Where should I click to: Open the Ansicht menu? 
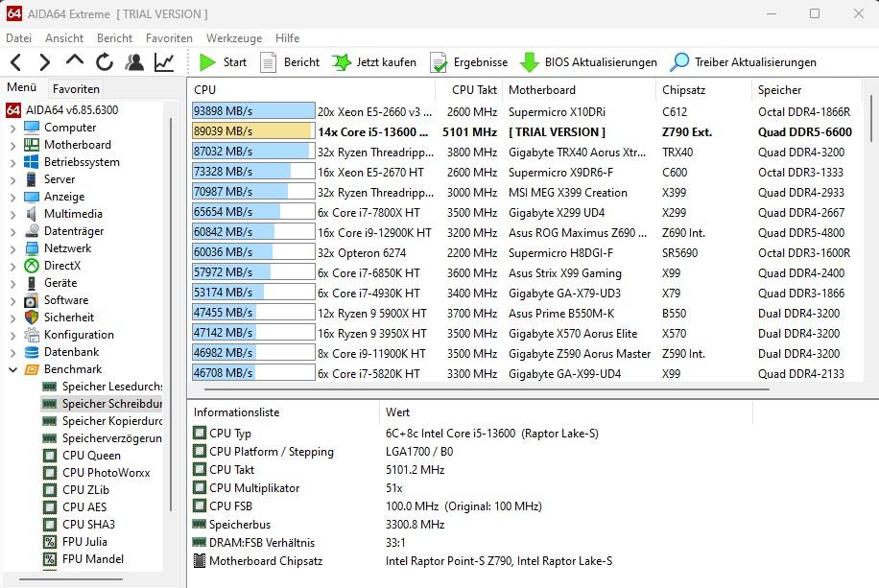[x=64, y=38]
